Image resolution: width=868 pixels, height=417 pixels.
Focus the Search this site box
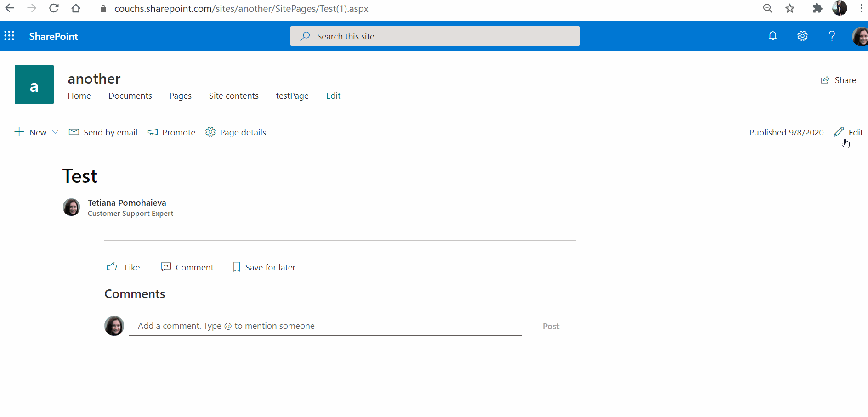click(435, 36)
